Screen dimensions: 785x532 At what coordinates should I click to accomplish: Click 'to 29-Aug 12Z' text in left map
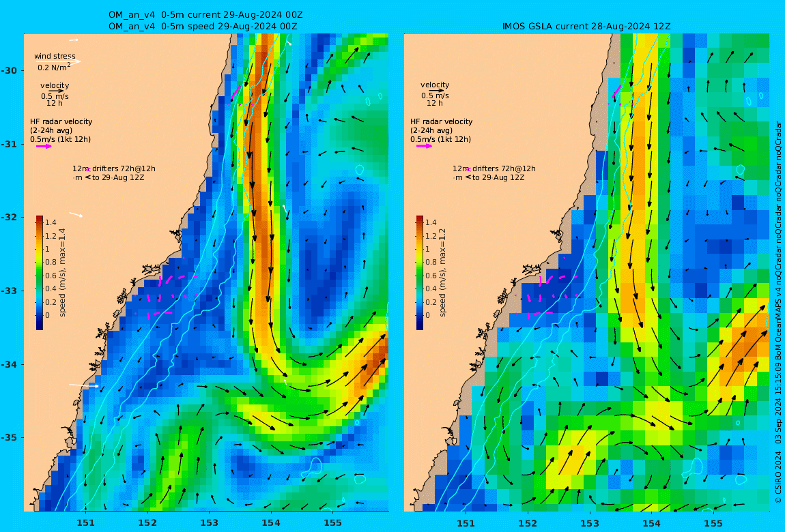(x=118, y=178)
